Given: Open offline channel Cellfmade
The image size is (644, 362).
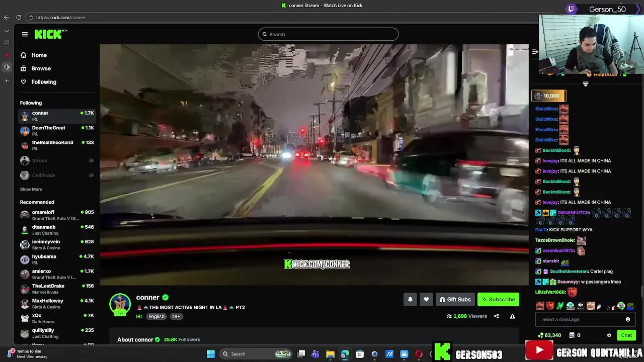Looking at the screenshot, I should [x=57, y=175].
